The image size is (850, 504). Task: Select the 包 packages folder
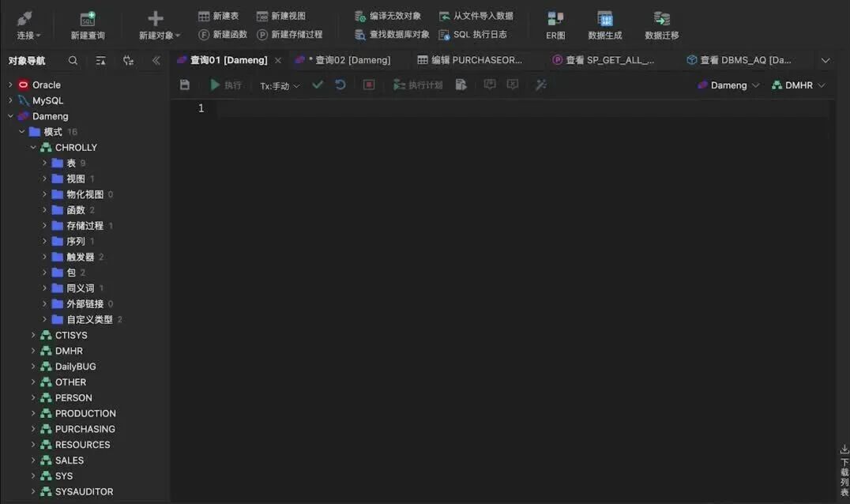pyautogui.click(x=70, y=273)
